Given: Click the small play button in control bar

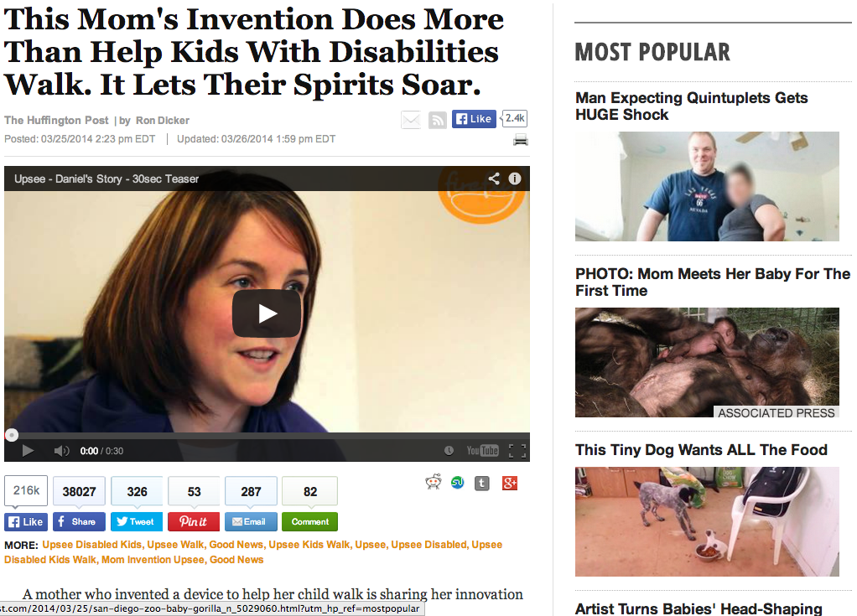Looking at the screenshot, I should pyautogui.click(x=28, y=451).
